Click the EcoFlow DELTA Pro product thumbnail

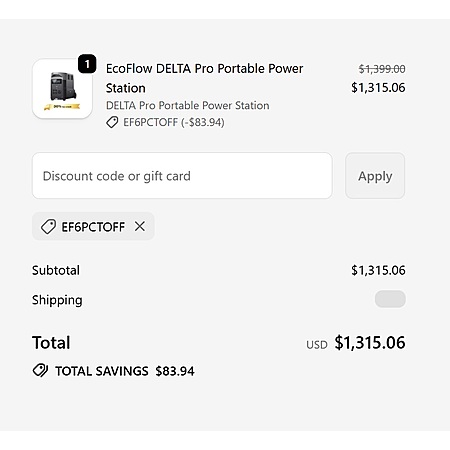[62, 89]
